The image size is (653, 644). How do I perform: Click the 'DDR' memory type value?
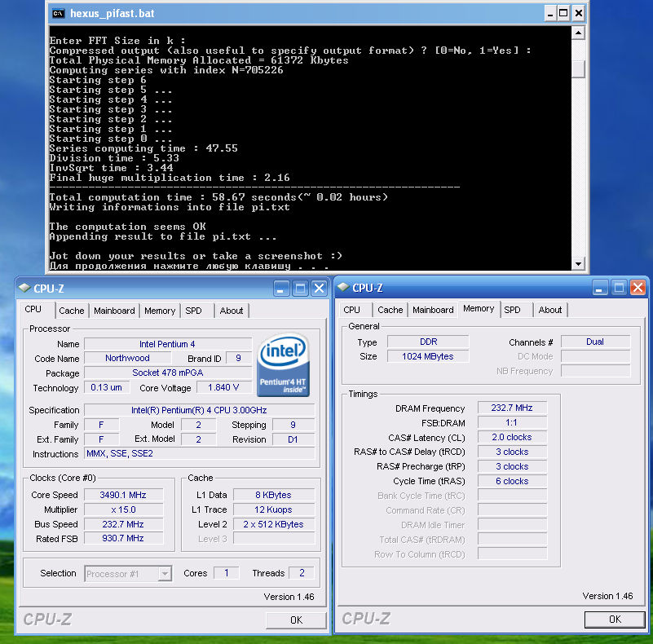(428, 342)
